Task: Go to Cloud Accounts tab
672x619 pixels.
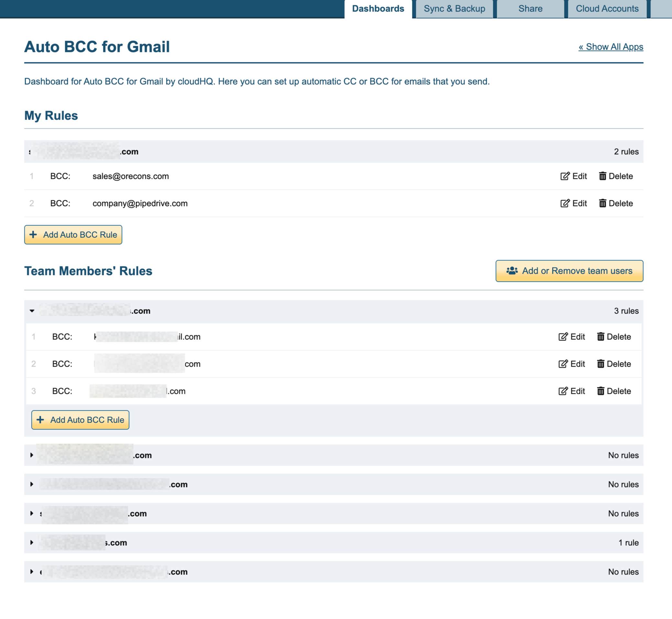Action: click(x=607, y=9)
